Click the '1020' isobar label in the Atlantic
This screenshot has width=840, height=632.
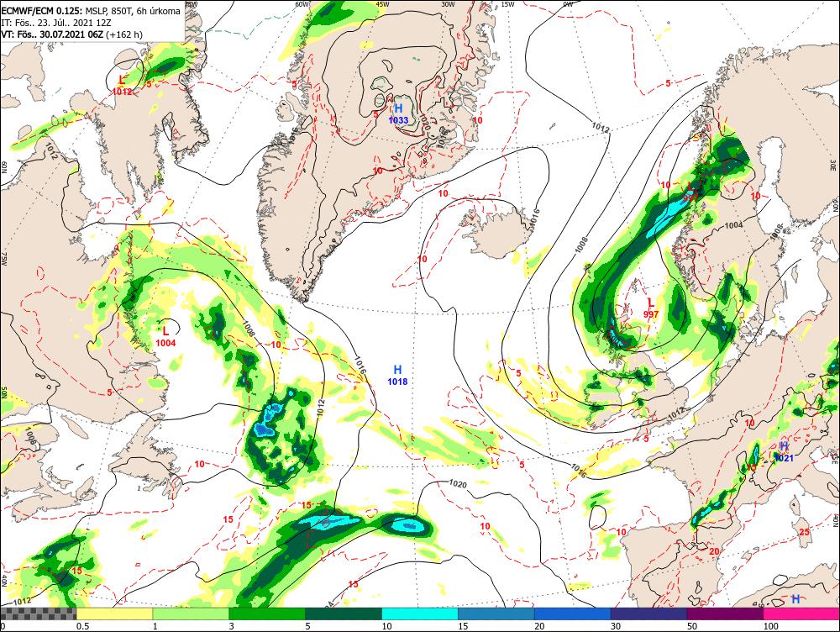point(458,484)
